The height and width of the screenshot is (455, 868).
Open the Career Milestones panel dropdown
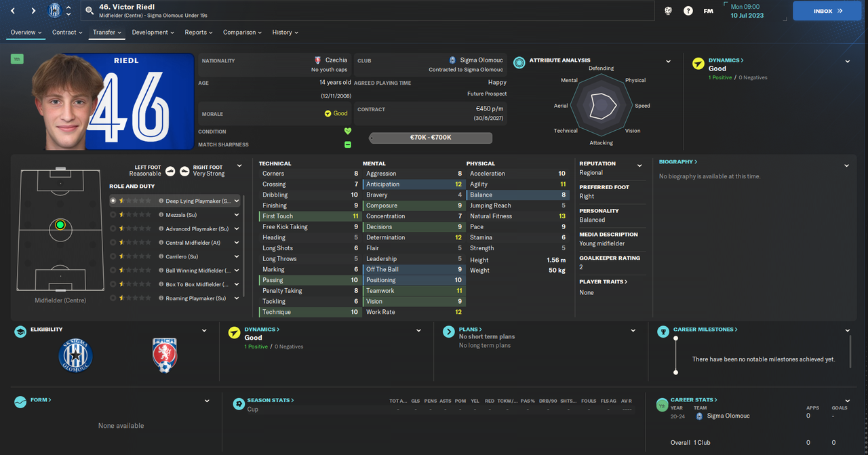pyautogui.click(x=848, y=331)
